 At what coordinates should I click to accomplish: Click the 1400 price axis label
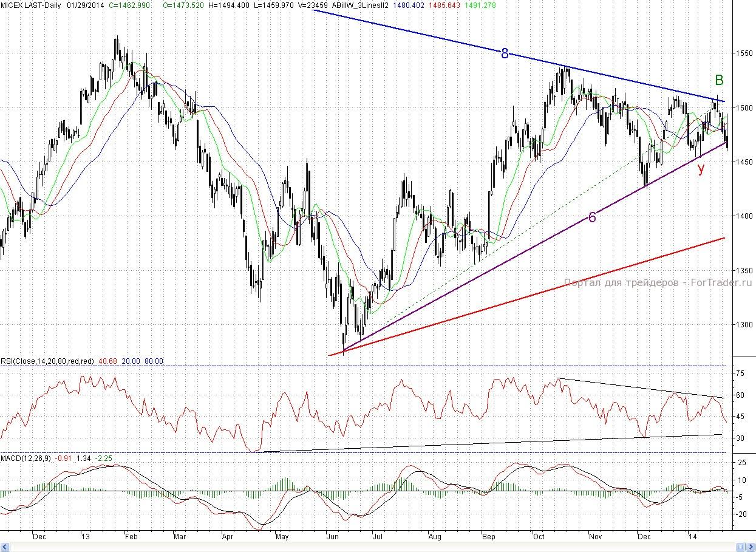(x=744, y=216)
